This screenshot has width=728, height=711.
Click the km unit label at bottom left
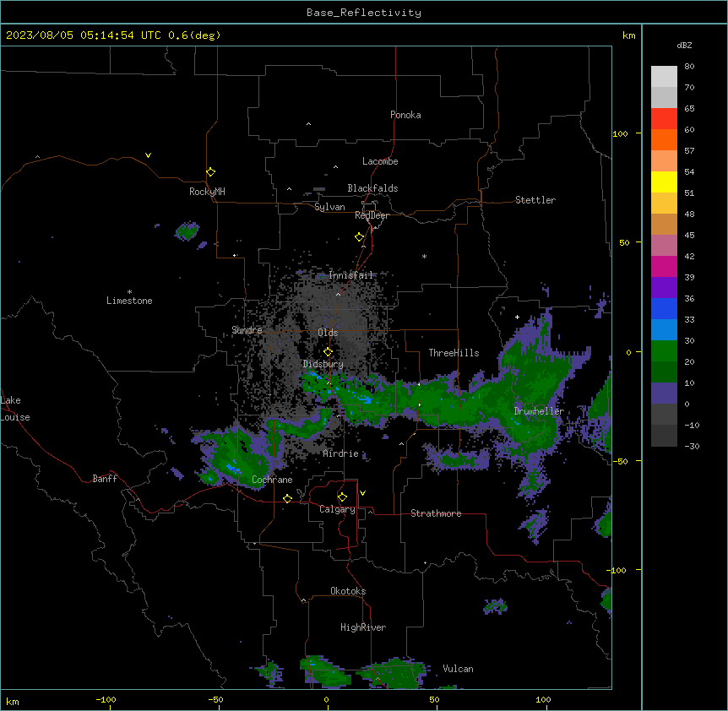tap(13, 701)
